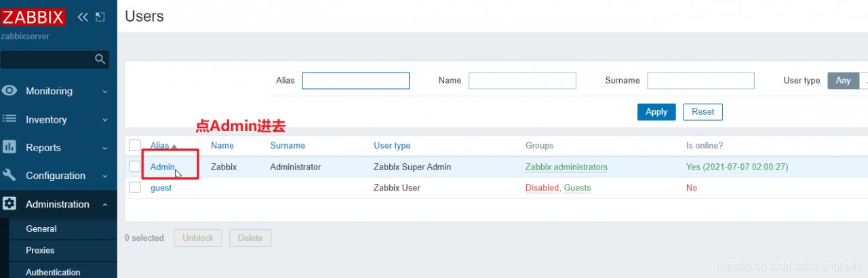Collapse the Administration menu chevron
This screenshot has width=868, height=278.
[x=105, y=205]
